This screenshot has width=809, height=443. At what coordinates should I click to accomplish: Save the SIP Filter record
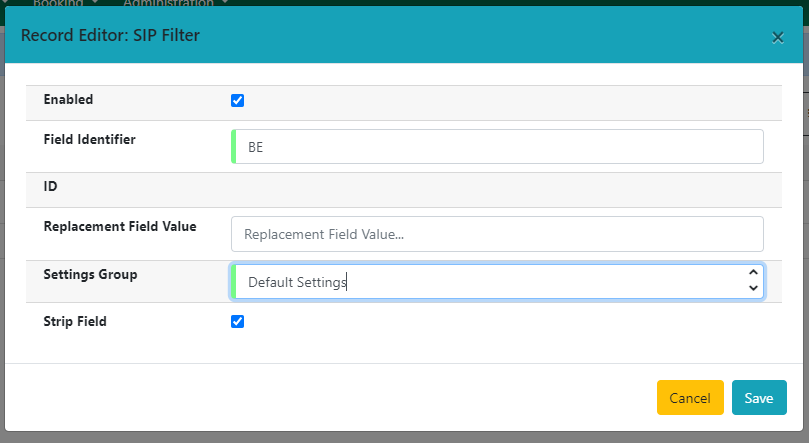[x=758, y=398]
